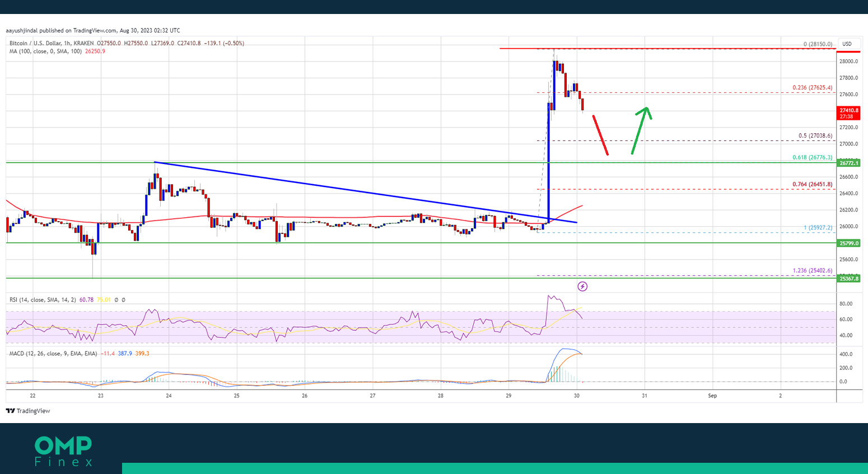The image size is (868, 474).
Task: Click the OMP Finex logo
Action: pyautogui.click(x=63, y=451)
